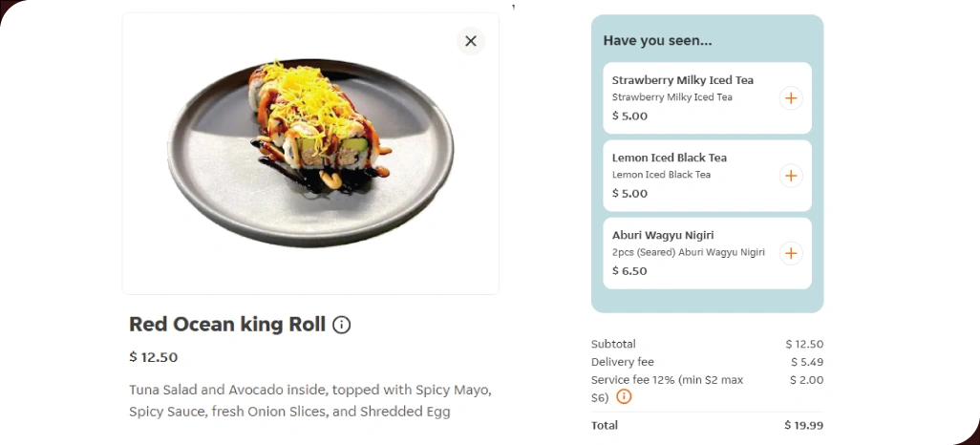Click the Subtotal label

click(613, 344)
